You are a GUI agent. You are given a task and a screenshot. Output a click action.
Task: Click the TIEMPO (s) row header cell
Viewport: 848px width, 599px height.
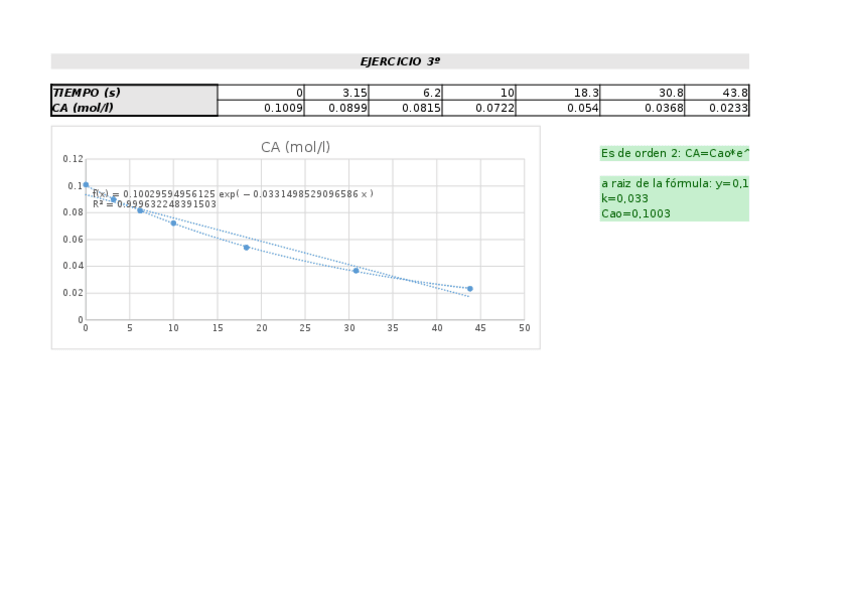[134, 93]
